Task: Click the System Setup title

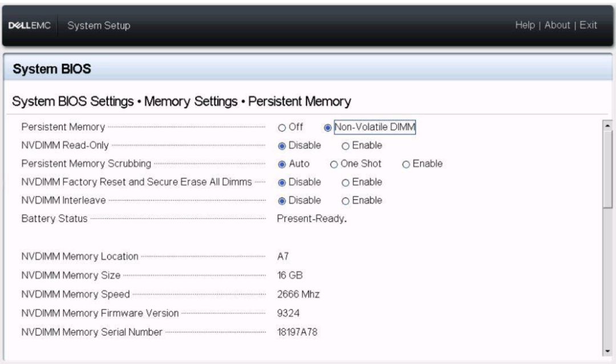Action: point(99,26)
